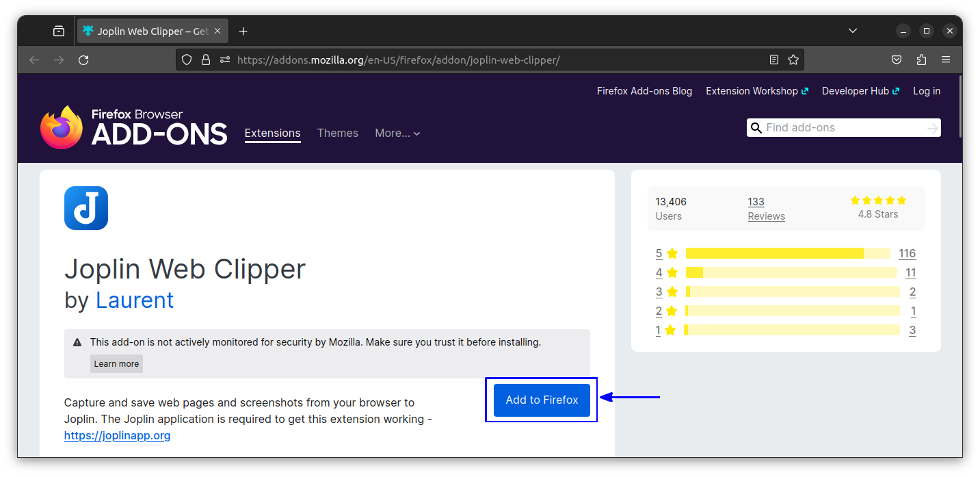Open site permissions icon in URL bar

tap(225, 60)
